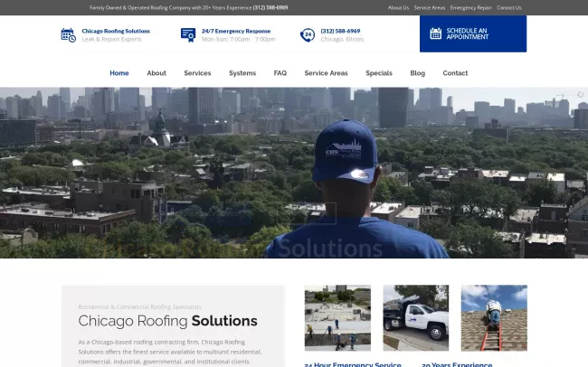Open the roofer on ladder thumbnail

[x=494, y=318]
